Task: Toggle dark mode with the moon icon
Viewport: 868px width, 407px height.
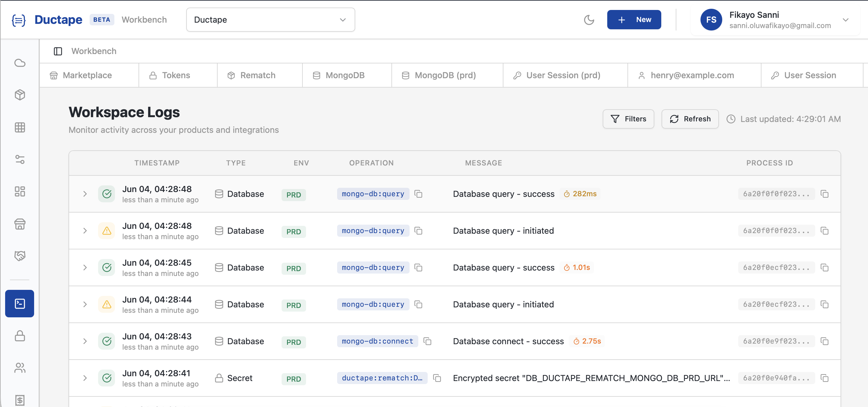Action: (x=589, y=20)
